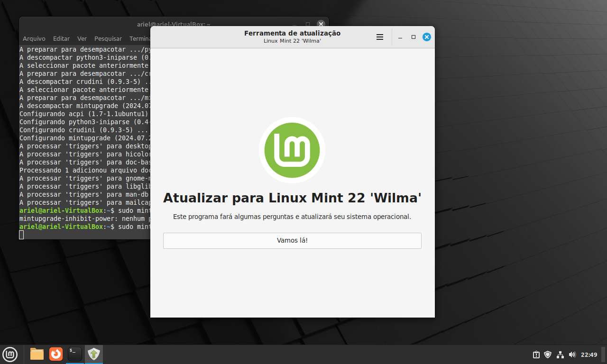
Task: Open the hamburger menu of the update tool
Action: pos(379,36)
